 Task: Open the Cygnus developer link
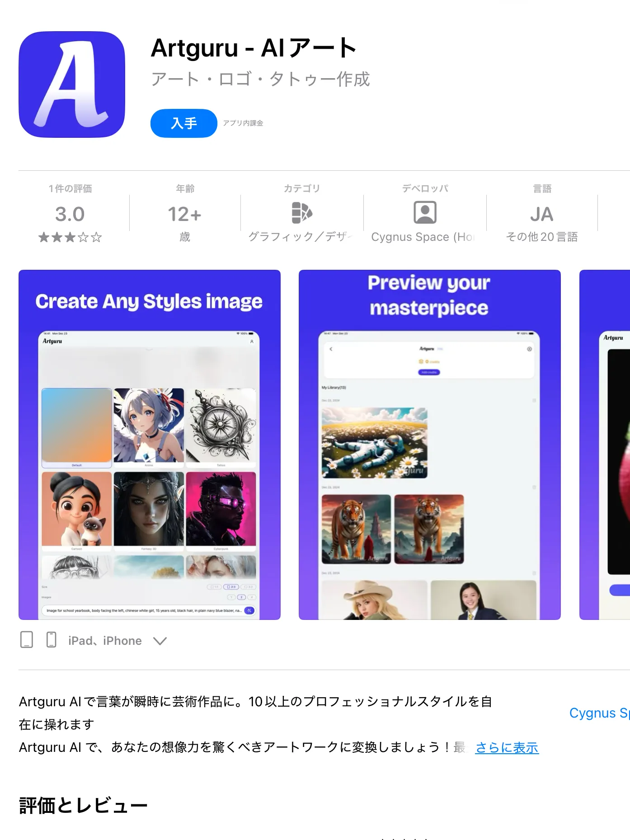(599, 713)
